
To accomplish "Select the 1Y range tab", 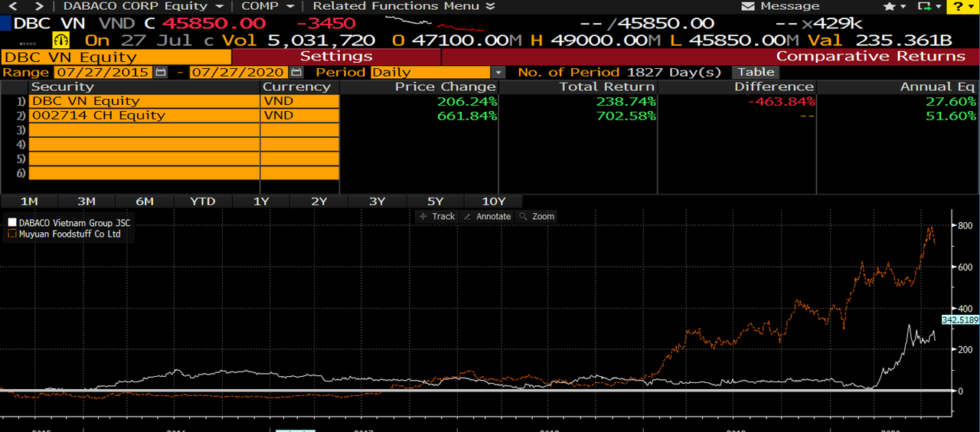I will click(261, 201).
